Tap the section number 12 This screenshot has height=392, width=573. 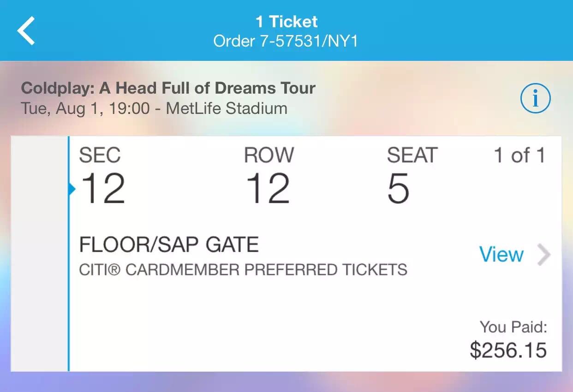pos(103,189)
